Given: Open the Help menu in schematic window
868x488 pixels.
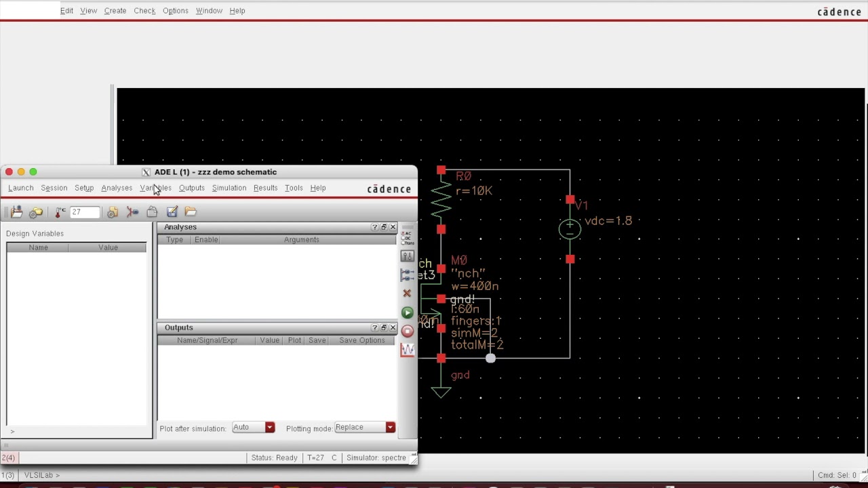Looking at the screenshot, I should (x=237, y=11).
